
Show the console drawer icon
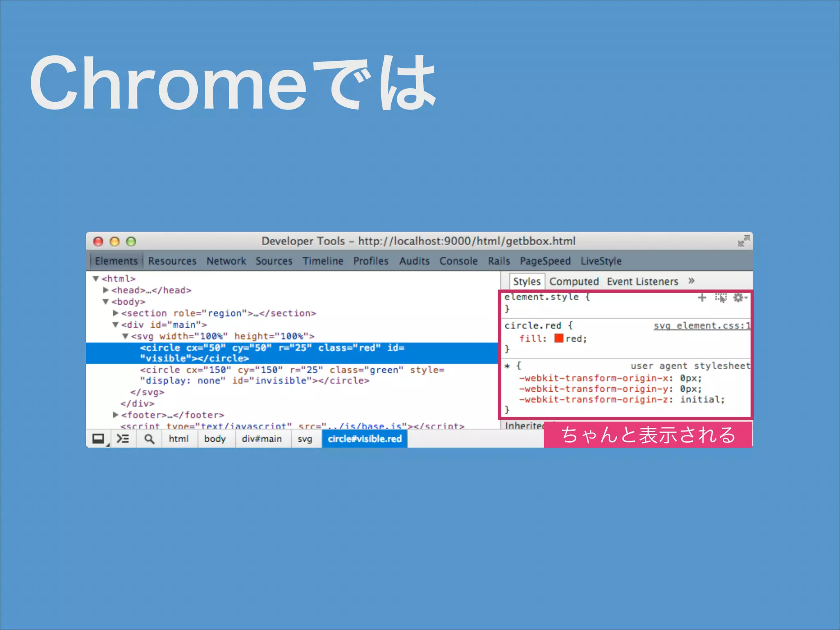coord(123,439)
